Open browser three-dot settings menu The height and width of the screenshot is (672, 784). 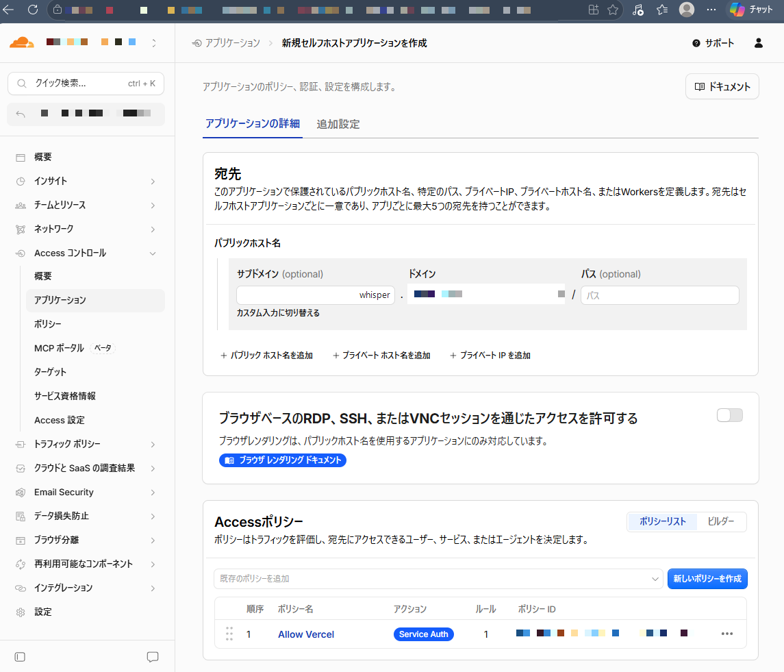(x=711, y=10)
